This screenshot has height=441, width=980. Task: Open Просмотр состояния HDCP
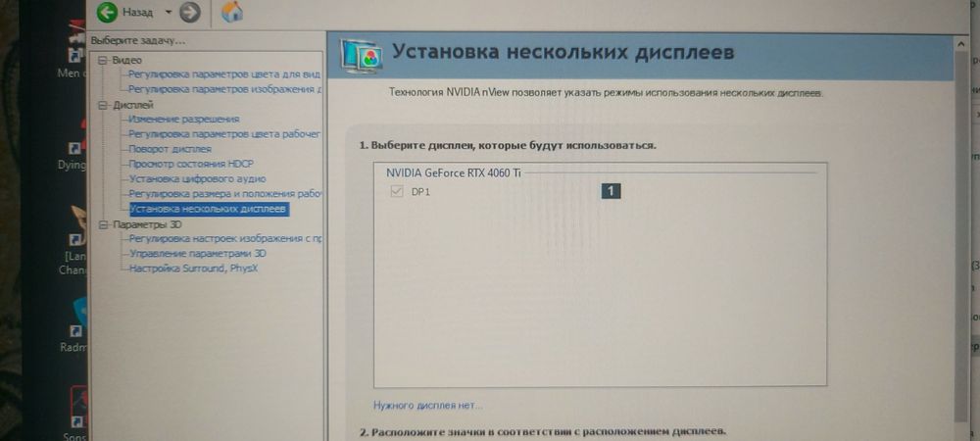191,164
